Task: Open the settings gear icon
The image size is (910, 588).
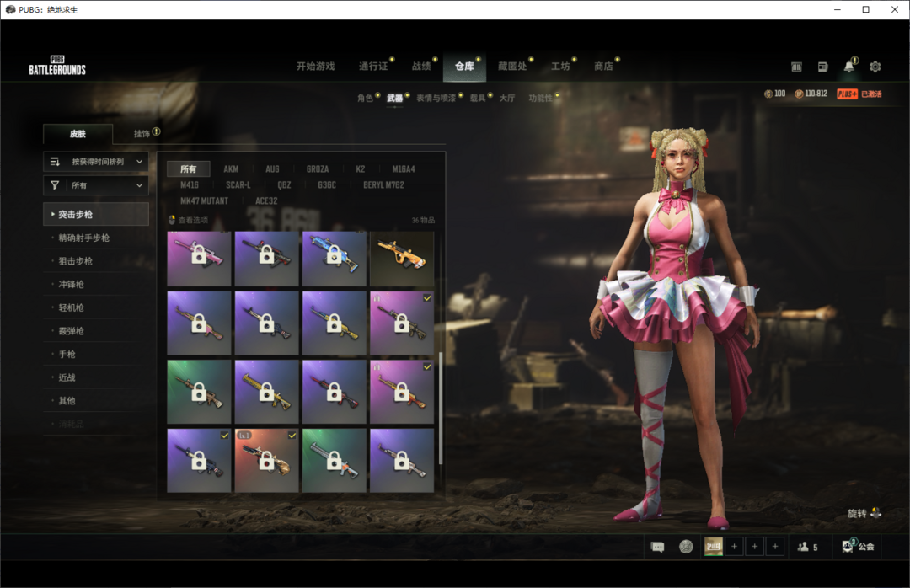Action: [875, 67]
